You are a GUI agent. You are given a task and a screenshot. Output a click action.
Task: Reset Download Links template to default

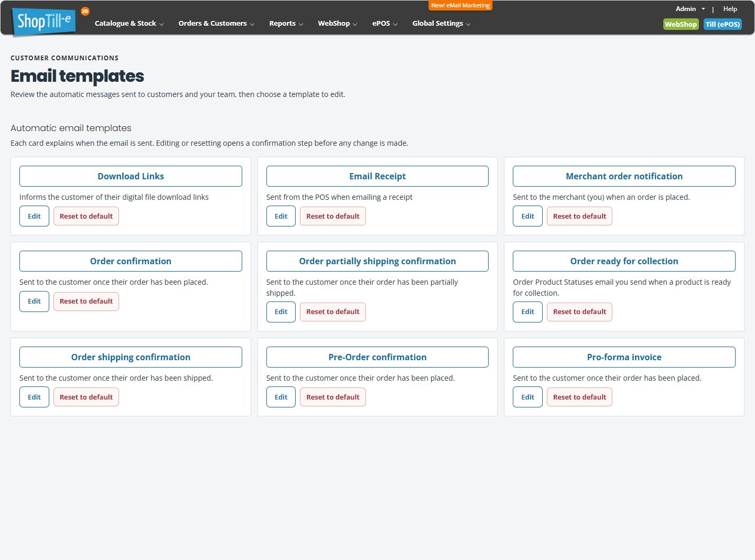[86, 216]
